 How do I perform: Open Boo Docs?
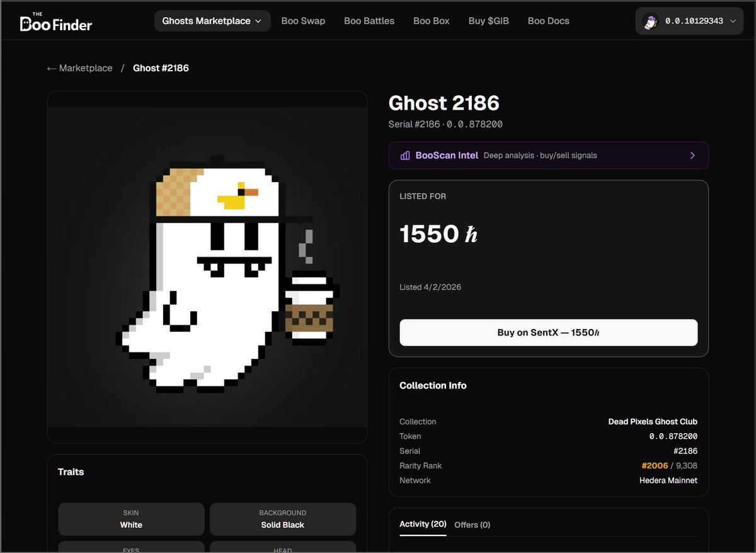549,21
